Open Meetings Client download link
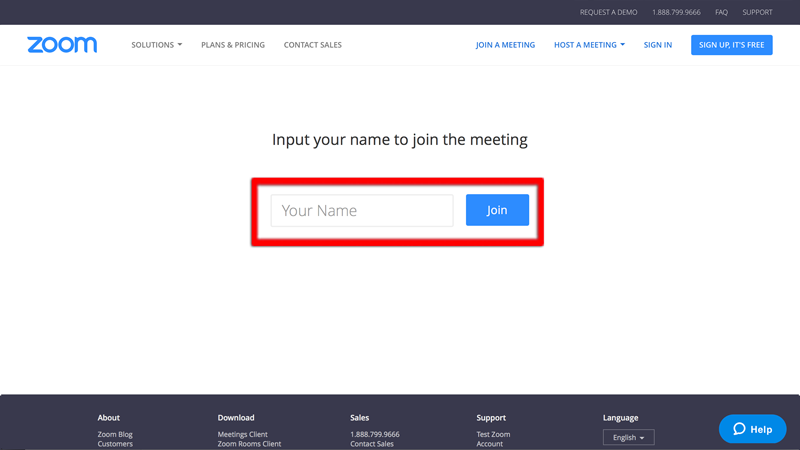 click(242, 434)
